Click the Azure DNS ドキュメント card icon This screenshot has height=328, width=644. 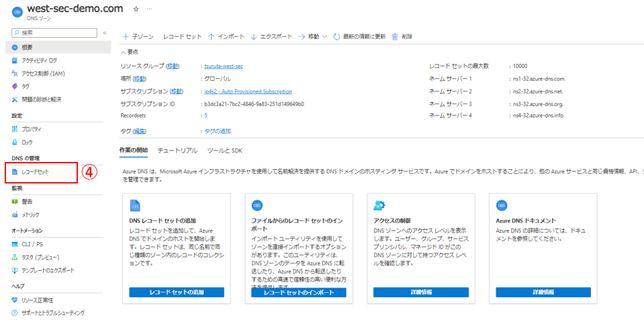coord(502,205)
